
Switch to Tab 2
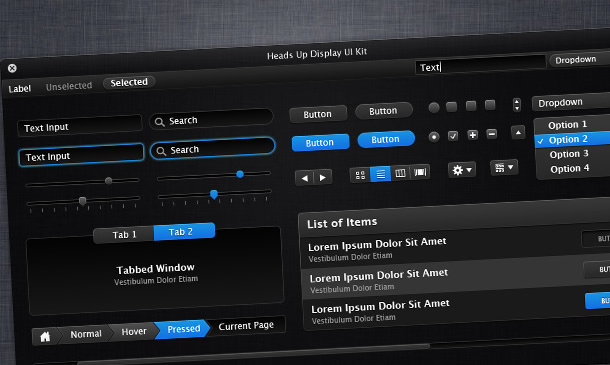pos(184,232)
